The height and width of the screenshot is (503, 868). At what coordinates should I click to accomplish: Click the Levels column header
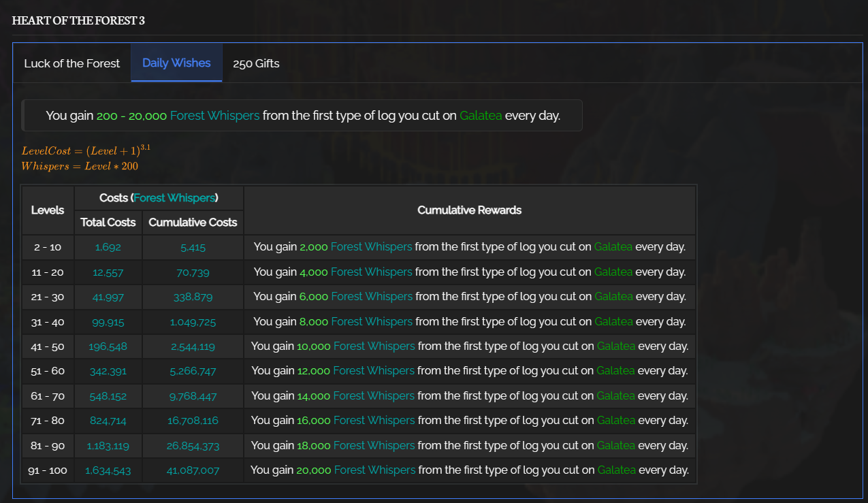48,210
